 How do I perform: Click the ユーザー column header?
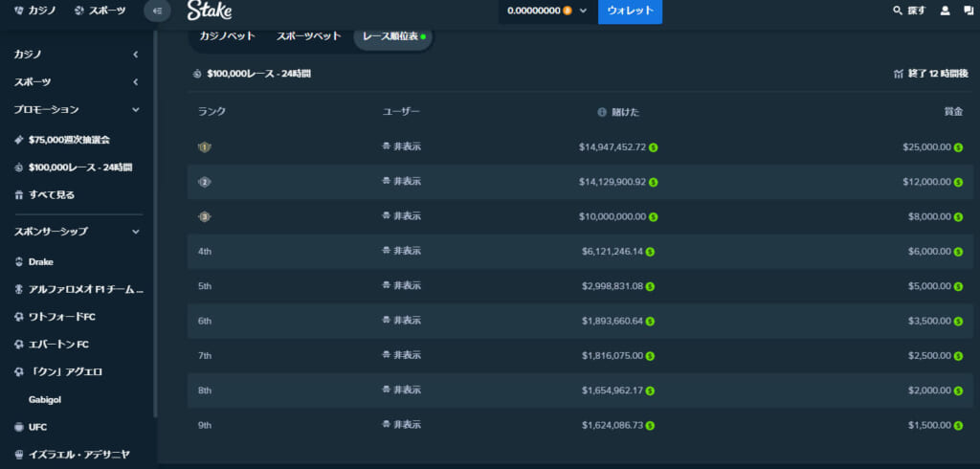tap(401, 112)
